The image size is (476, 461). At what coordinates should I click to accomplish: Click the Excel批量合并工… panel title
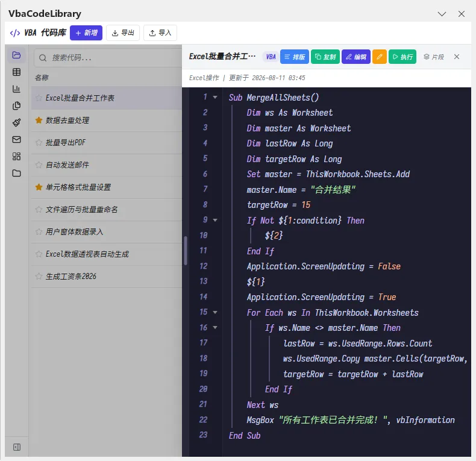222,57
